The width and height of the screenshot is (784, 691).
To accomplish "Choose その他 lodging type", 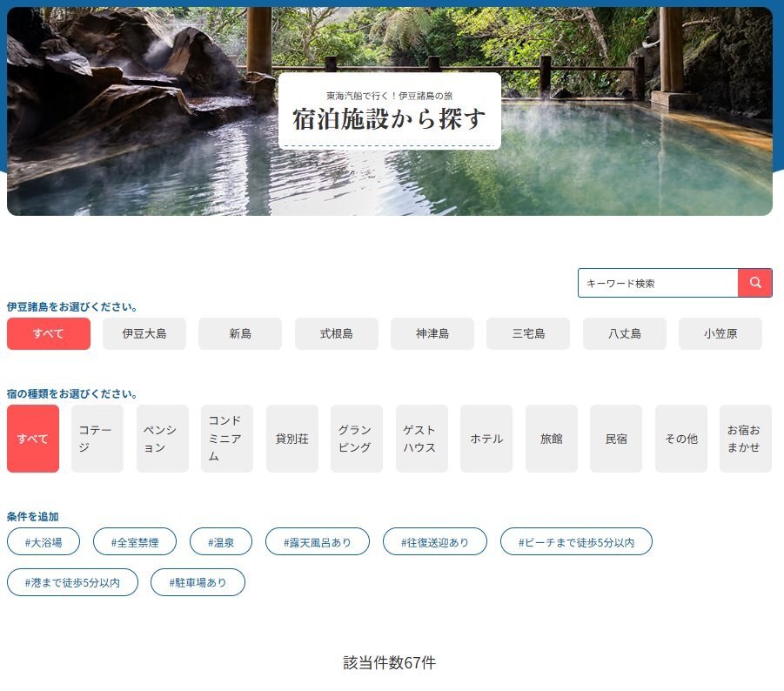I will [681, 439].
